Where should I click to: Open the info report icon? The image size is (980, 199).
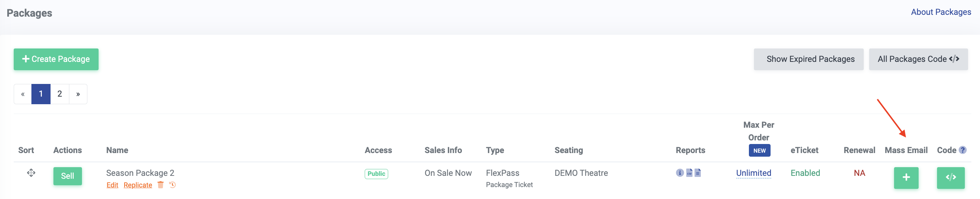click(x=680, y=173)
